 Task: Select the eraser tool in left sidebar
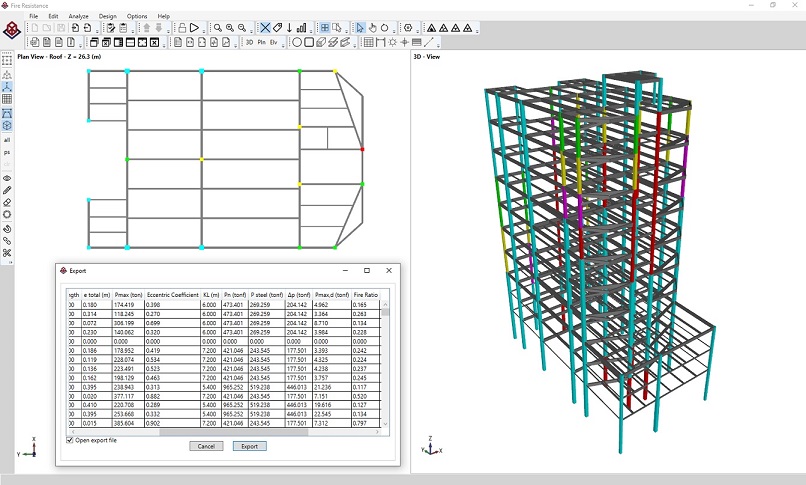click(7, 202)
